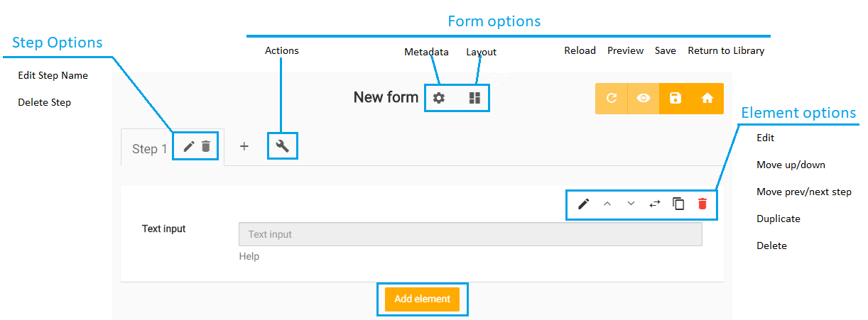Screen dimensions: 868x320
Task: Move the element down with the chevron
Action: point(631,204)
